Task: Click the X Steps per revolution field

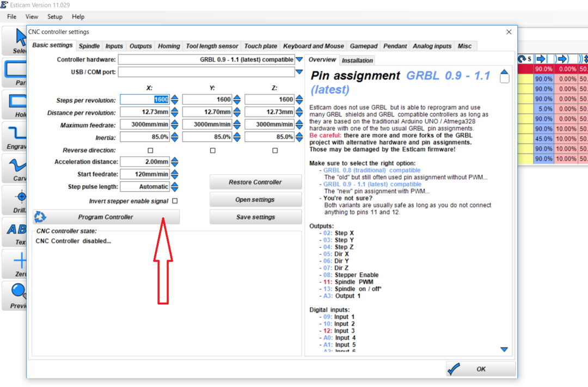Action: [144, 100]
